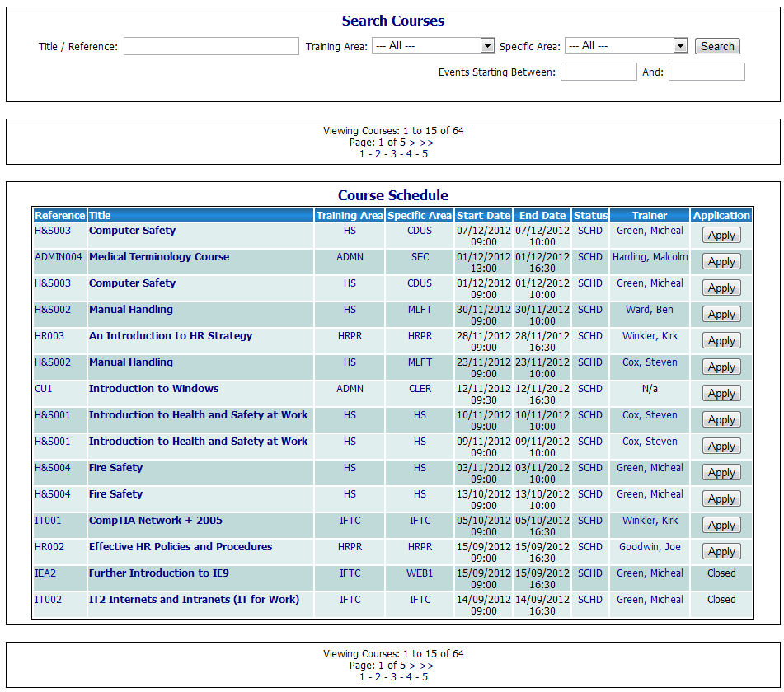Viewport: 784px width, 692px height.
Task: Jump to last page via bottom >> link
Action: pyautogui.click(x=427, y=666)
